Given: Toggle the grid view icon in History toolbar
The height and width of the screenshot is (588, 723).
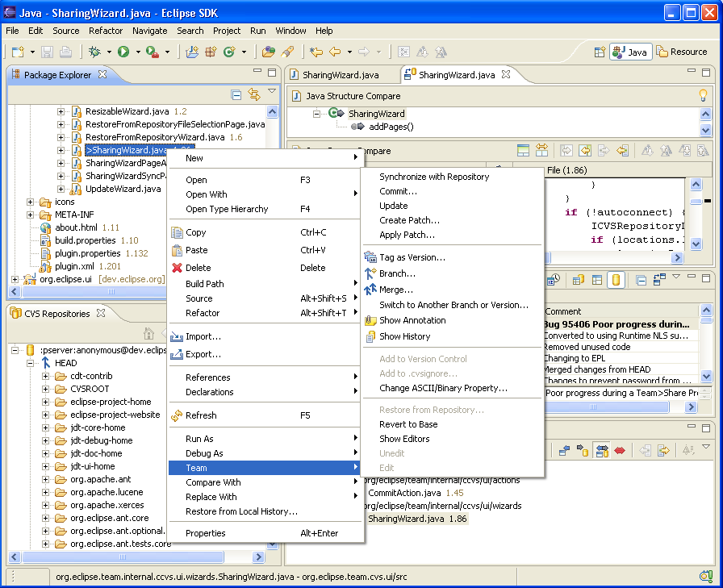Looking at the screenshot, I should tap(597, 280).
